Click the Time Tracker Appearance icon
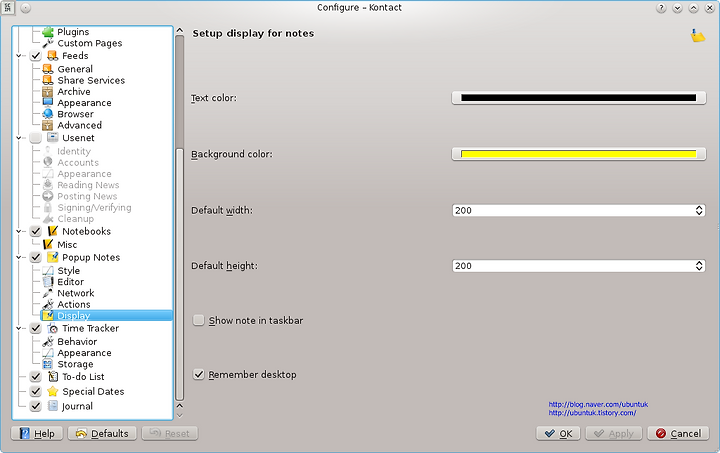 coord(48,353)
